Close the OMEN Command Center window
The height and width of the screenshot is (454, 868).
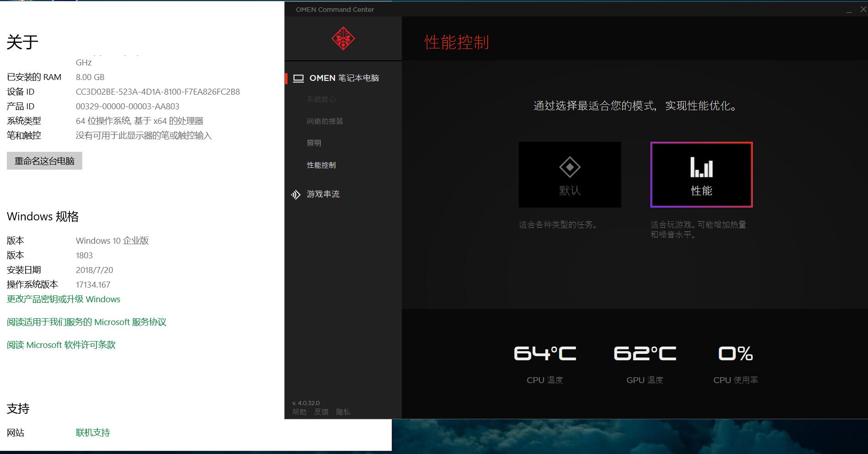tap(863, 9)
